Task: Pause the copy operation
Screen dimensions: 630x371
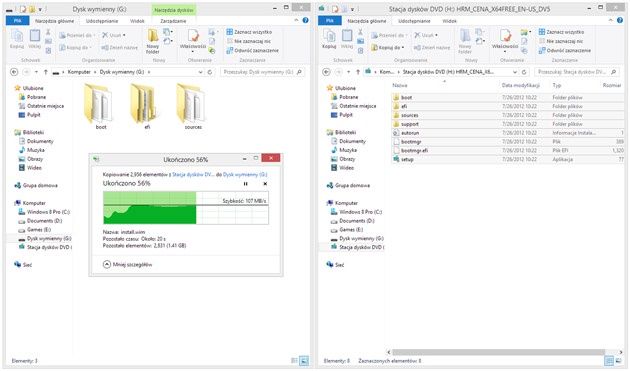Action: click(245, 184)
